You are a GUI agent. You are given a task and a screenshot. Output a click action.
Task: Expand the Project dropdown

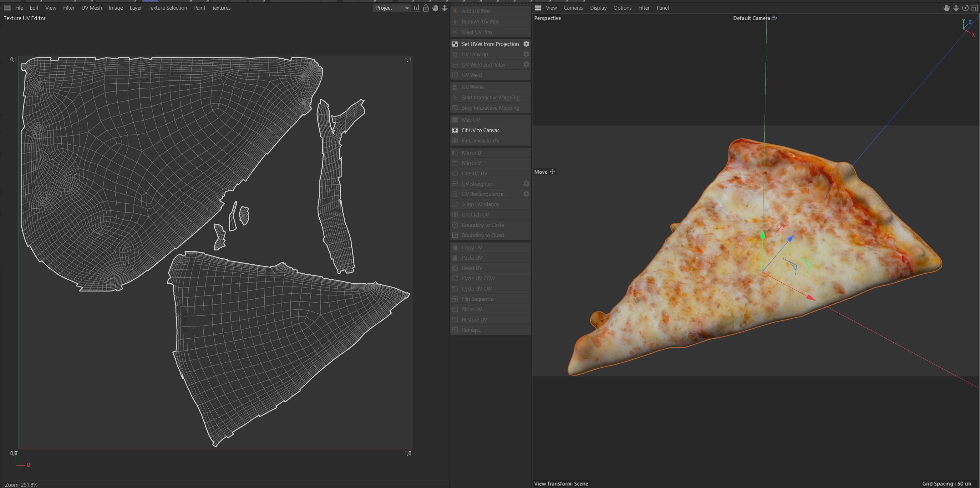392,8
